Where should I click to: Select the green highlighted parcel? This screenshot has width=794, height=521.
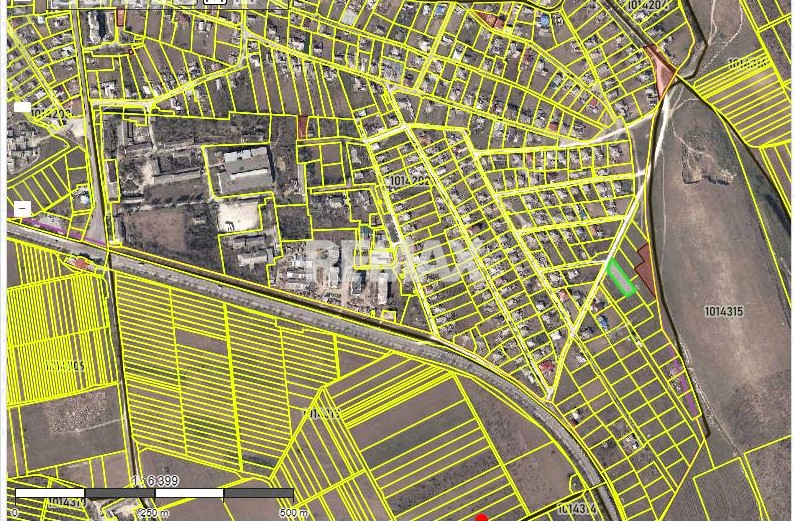click(x=620, y=277)
